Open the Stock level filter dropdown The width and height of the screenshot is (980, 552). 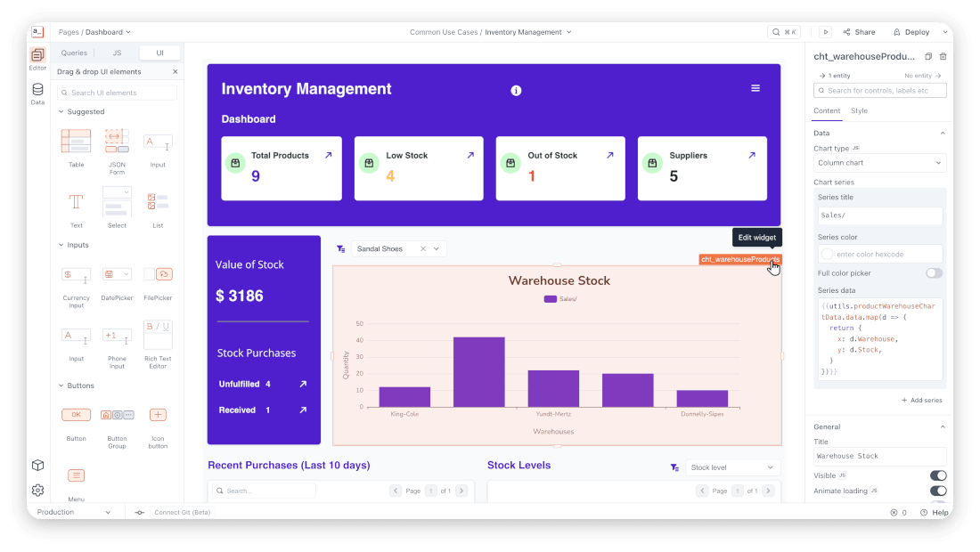tap(732, 467)
